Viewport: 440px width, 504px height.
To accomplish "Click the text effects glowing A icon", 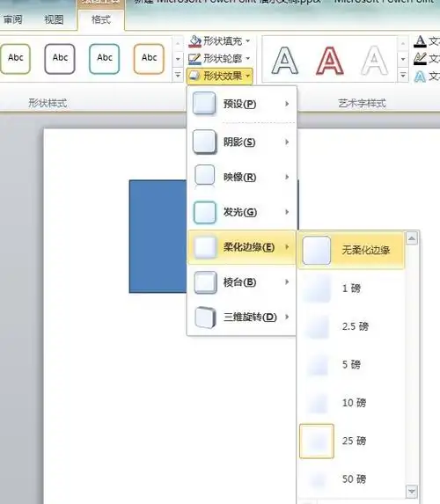I will (420, 77).
